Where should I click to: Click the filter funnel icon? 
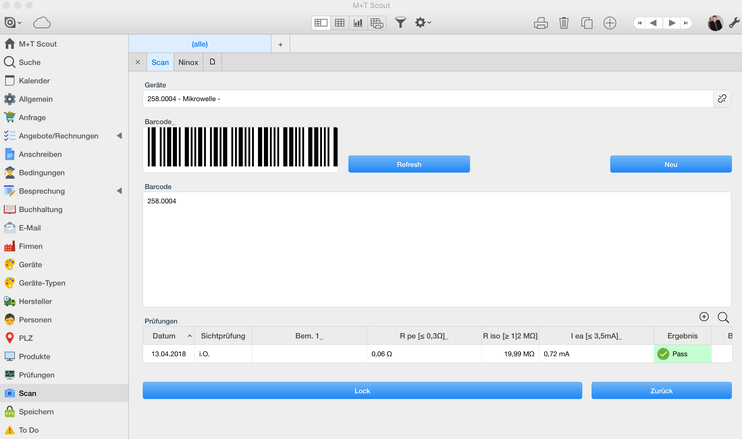400,22
